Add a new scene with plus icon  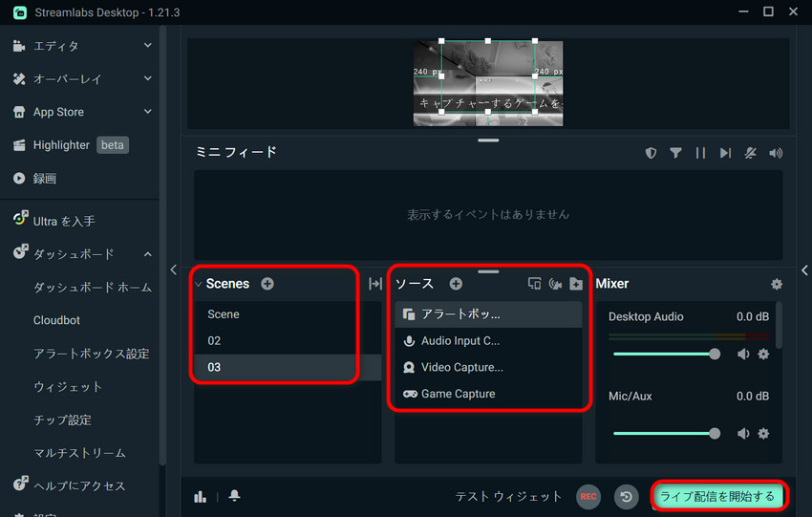click(x=267, y=284)
